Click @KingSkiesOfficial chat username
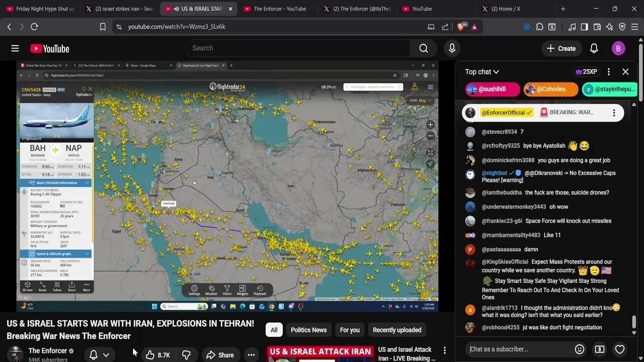The image size is (644, 362). point(505,262)
